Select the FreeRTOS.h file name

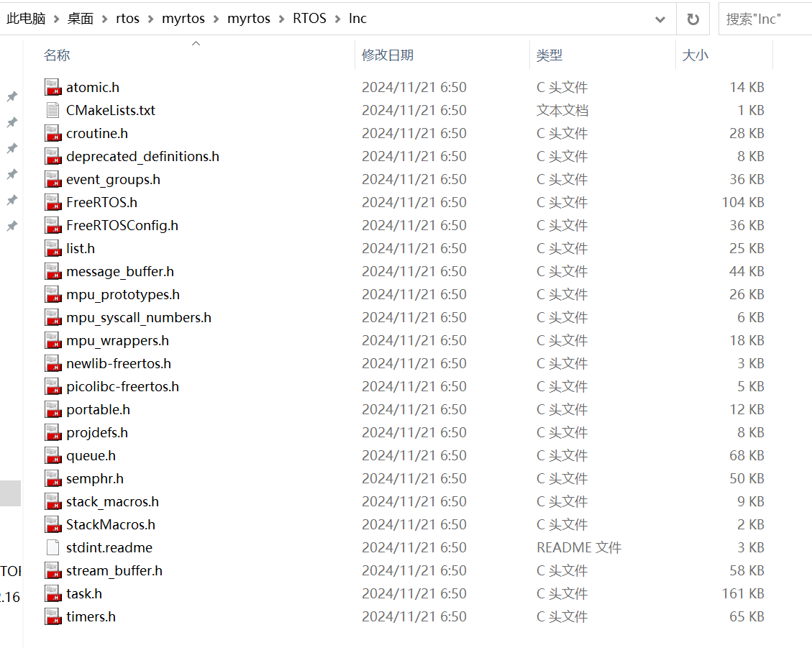101,203
